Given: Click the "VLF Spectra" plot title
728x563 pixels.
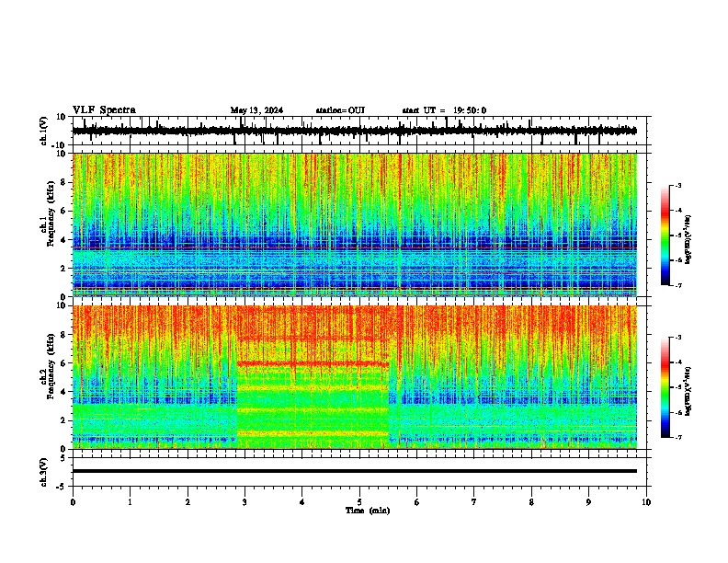Looking at the screenshot, I should 104,110.
